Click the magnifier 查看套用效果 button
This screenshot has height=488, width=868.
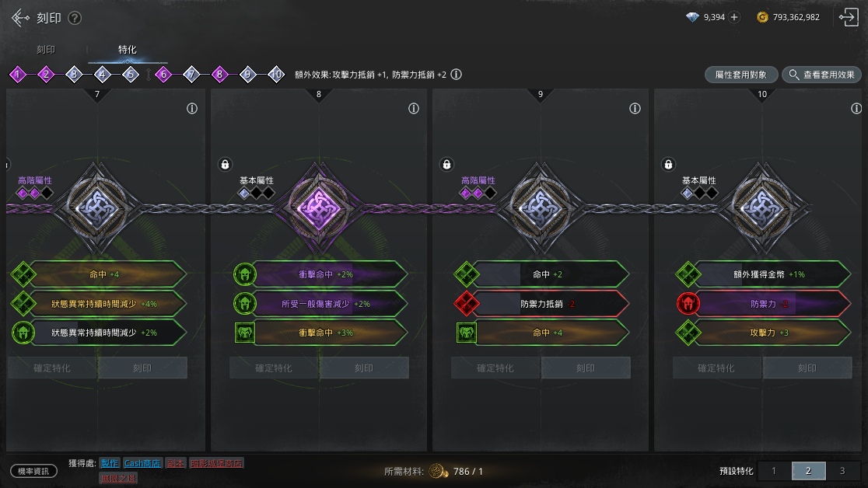[821, 75]
